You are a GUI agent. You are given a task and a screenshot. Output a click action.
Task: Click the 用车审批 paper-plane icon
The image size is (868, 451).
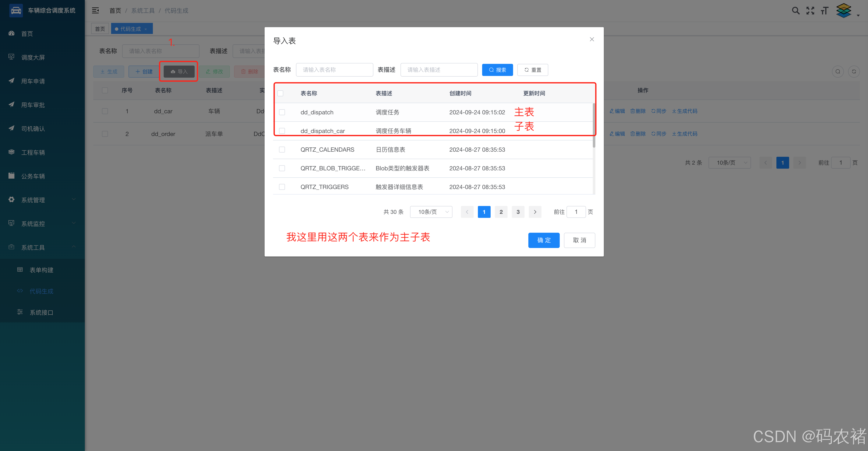(x=11, y=105)
